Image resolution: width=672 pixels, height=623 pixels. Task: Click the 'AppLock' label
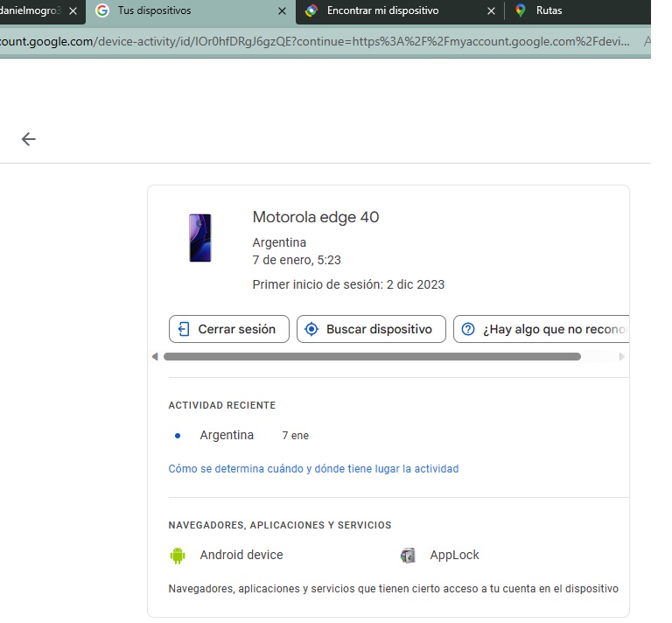tap(455, 556)
